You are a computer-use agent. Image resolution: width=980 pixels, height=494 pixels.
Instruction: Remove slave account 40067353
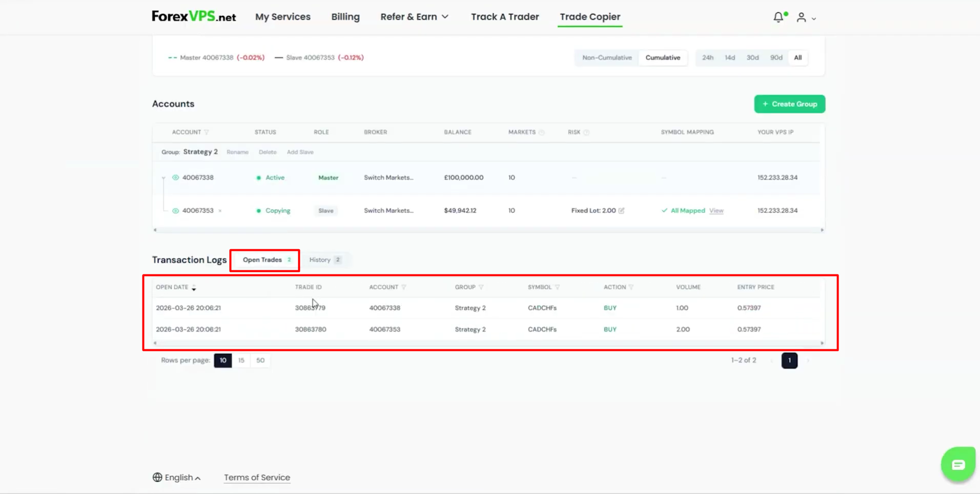[220, 211]
